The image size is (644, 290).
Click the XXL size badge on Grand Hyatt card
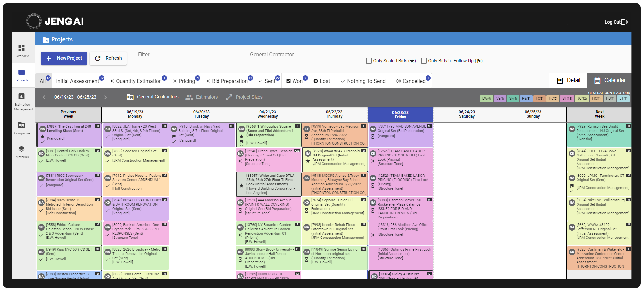coord(297,151)
